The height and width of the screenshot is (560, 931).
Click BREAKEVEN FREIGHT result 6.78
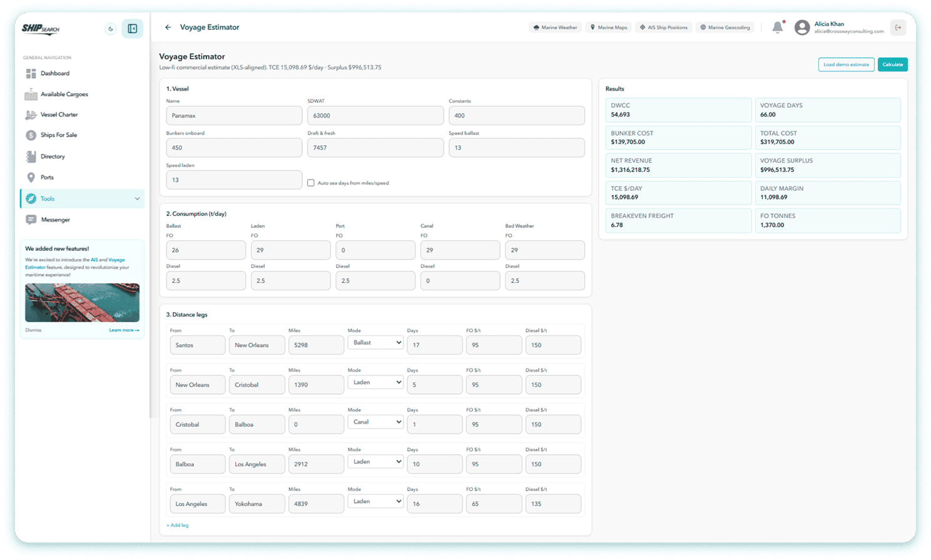[x=617, y=225]
